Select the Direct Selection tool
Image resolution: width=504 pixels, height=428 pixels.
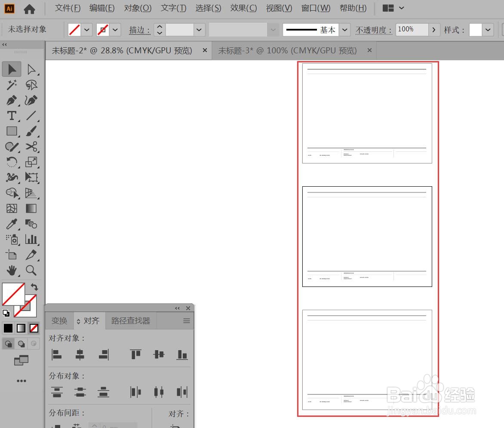click(x=31, y=69)
